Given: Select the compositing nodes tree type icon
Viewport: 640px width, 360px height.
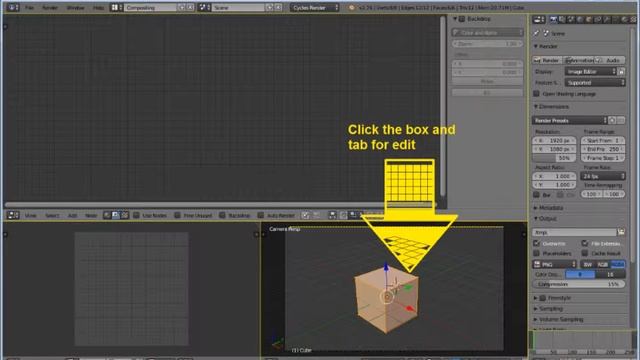Looking at the screenshot, I should [116, 215].
